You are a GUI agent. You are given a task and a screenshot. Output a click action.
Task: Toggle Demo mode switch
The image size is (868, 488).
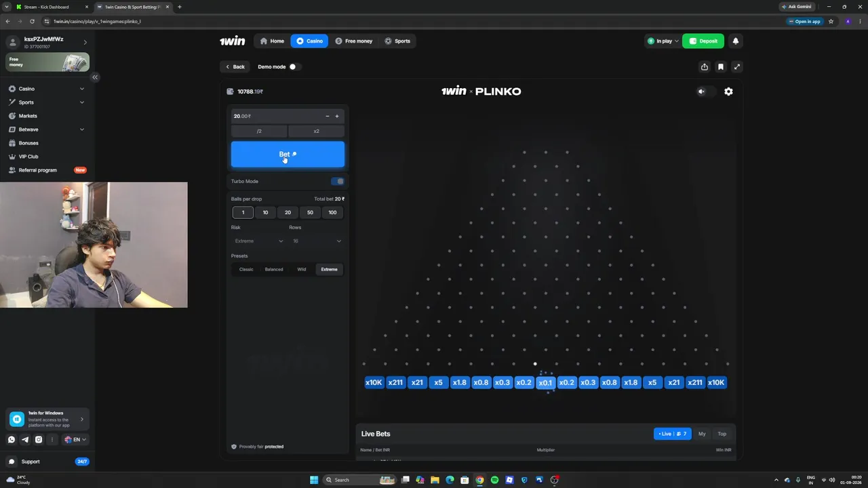[x=294, y=66]
